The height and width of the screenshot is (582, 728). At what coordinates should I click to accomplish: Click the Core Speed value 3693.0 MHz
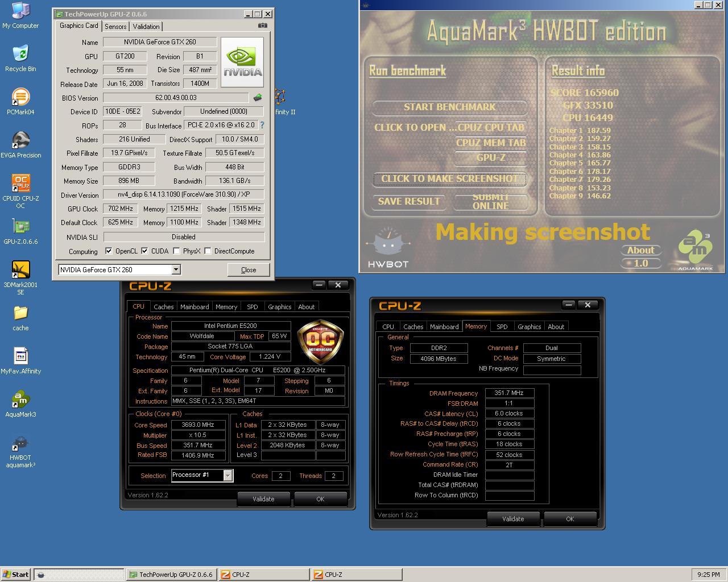tap(198, 425)
